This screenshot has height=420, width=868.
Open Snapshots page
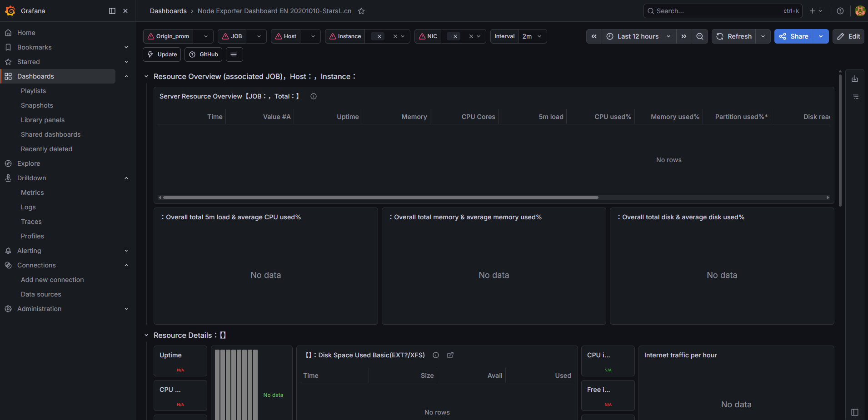37,105
